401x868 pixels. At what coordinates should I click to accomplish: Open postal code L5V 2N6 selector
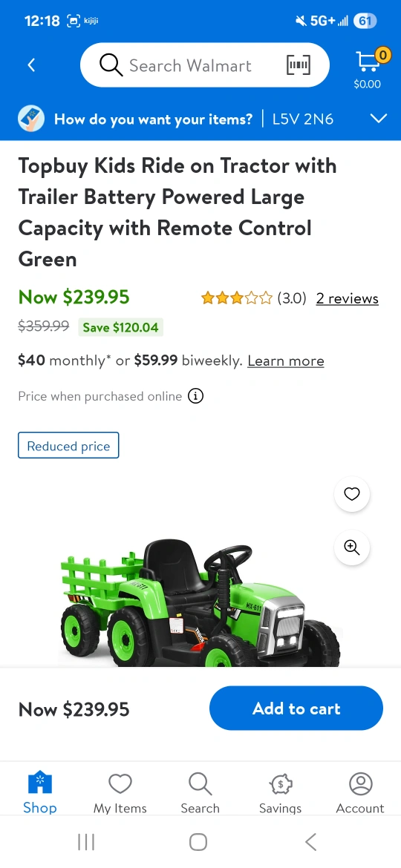pos(303,119)
